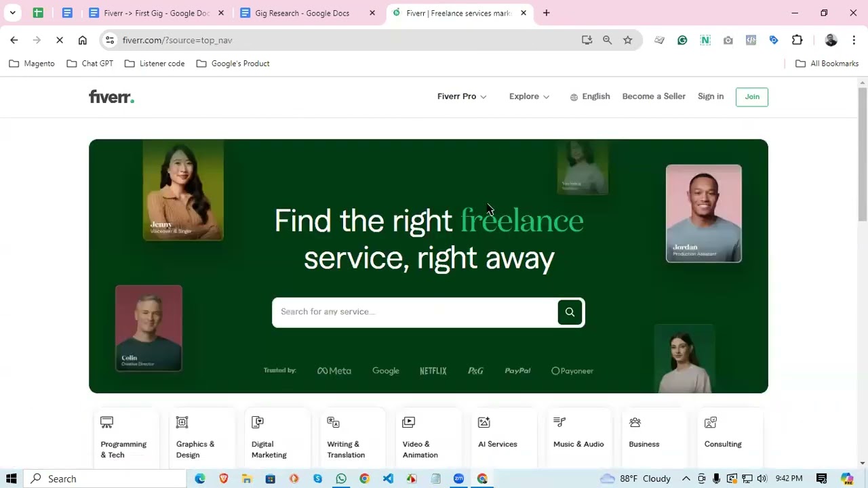Click the Fiverr logo
The height and width of the screenshot is (488, 868).
[111, 97]
